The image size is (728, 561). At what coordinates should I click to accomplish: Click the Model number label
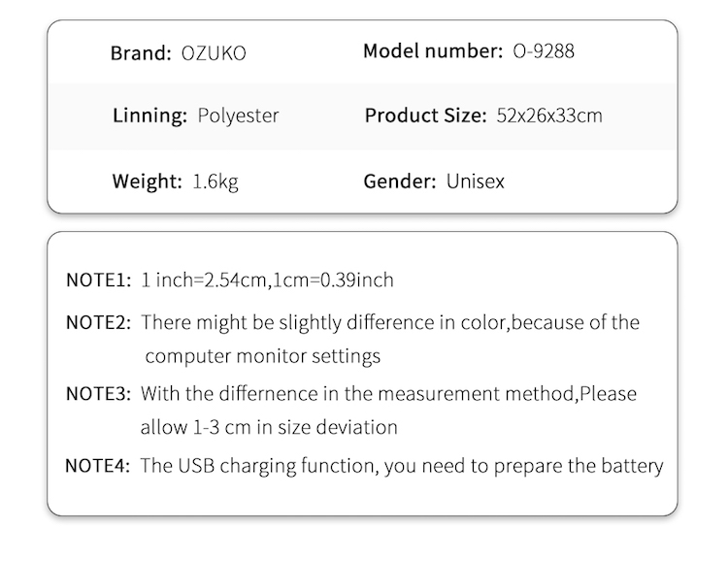click(433, 50)
